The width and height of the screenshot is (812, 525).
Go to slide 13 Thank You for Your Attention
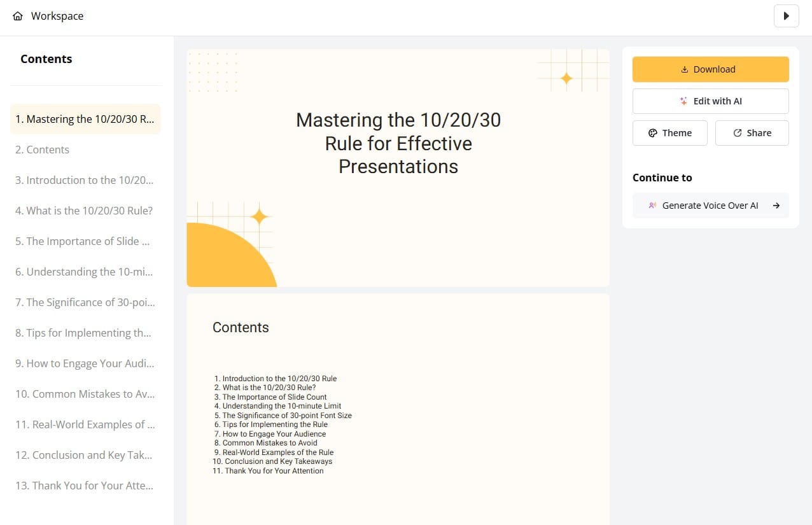[x=85, y=486]
